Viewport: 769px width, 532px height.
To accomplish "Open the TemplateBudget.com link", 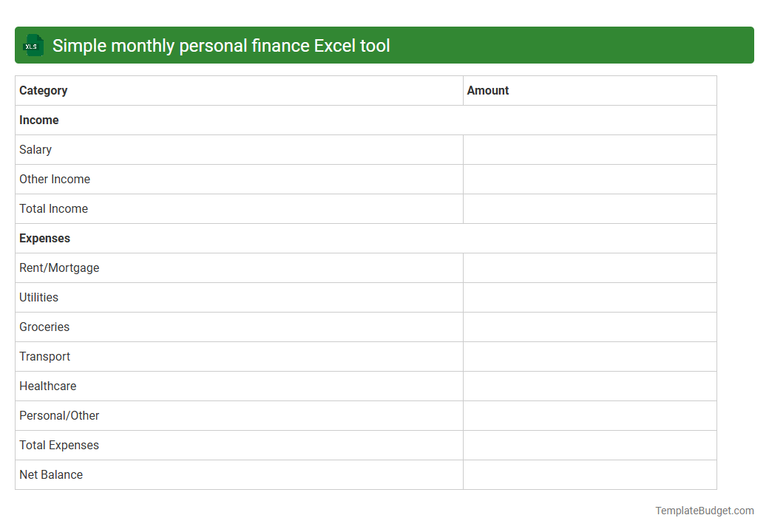I will [703, 510].
